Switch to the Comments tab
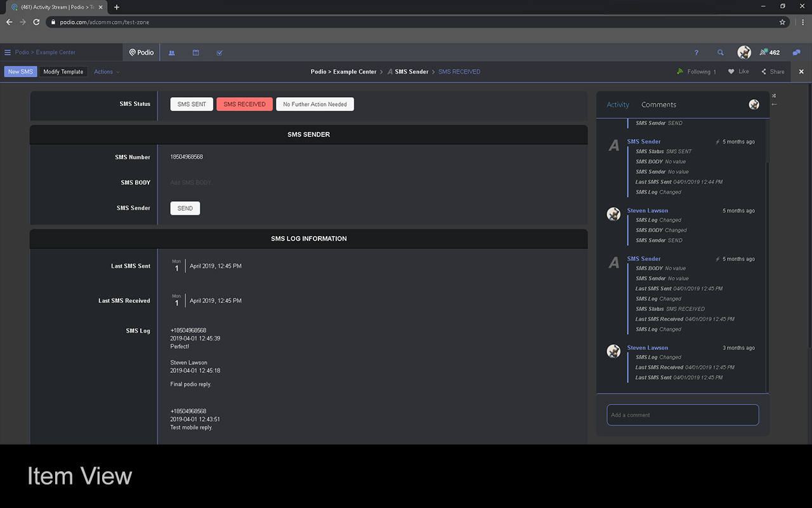The image size is (812, 508). pos(658,105)
